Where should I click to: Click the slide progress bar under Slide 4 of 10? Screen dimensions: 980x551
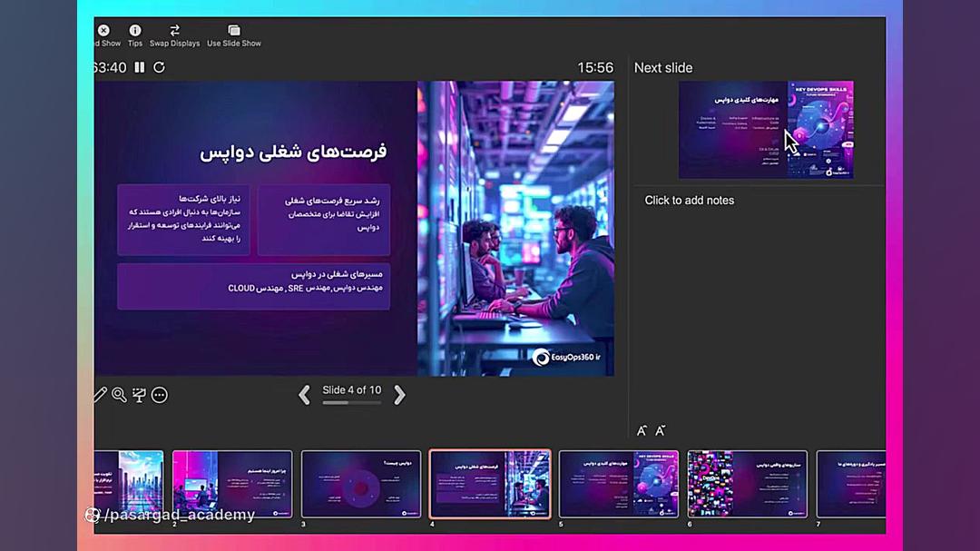tap(352, 403)
